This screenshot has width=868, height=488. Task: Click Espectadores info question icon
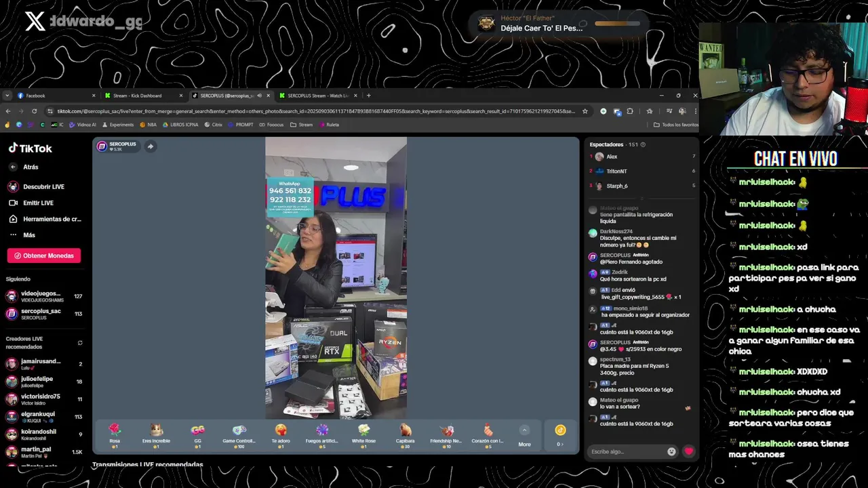coord(643,144)
